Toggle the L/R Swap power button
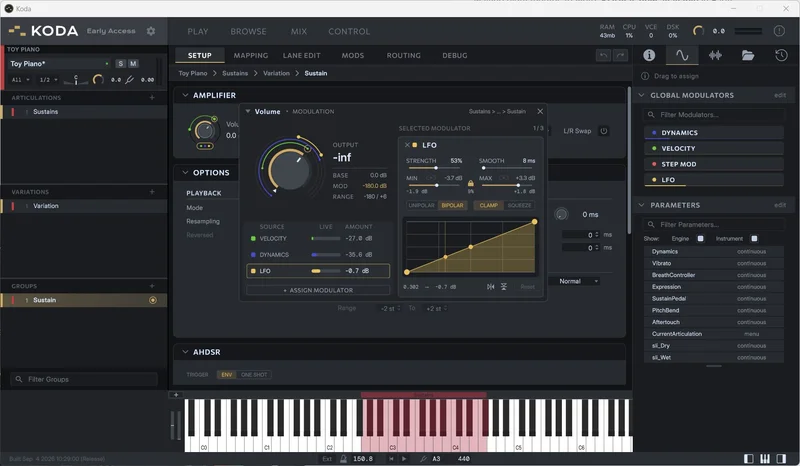 point(604,131)
